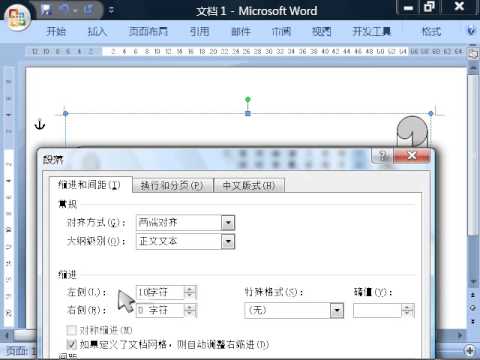Open the 邮件 ribbon tab
The image size is (480, 360).
(x=241, y=32)
